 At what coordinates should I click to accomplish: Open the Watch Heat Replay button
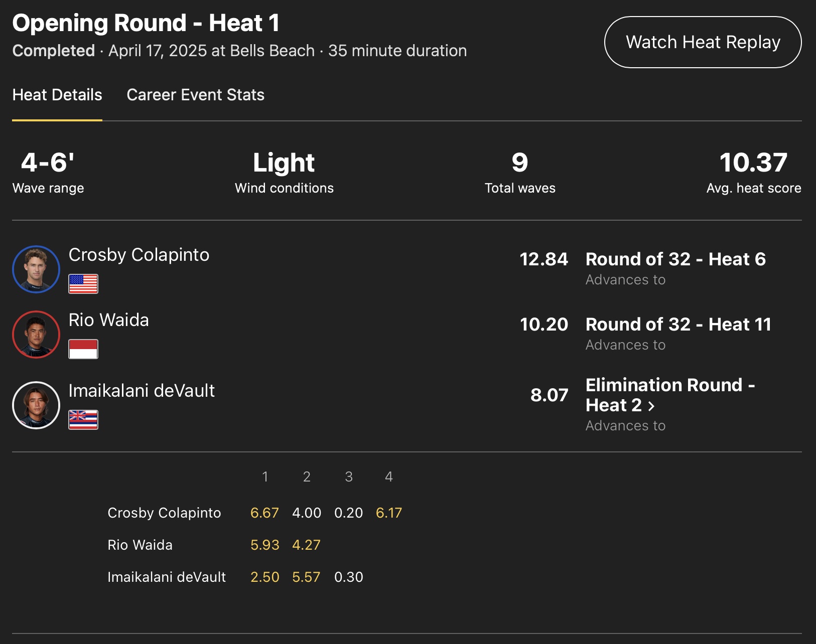pyautogui.click(x=703, y=42)
